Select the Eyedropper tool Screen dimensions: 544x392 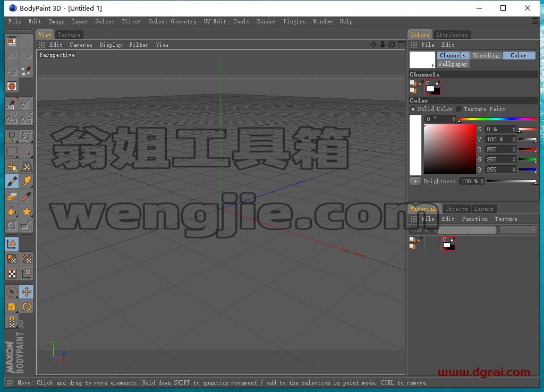pos(27,197)
